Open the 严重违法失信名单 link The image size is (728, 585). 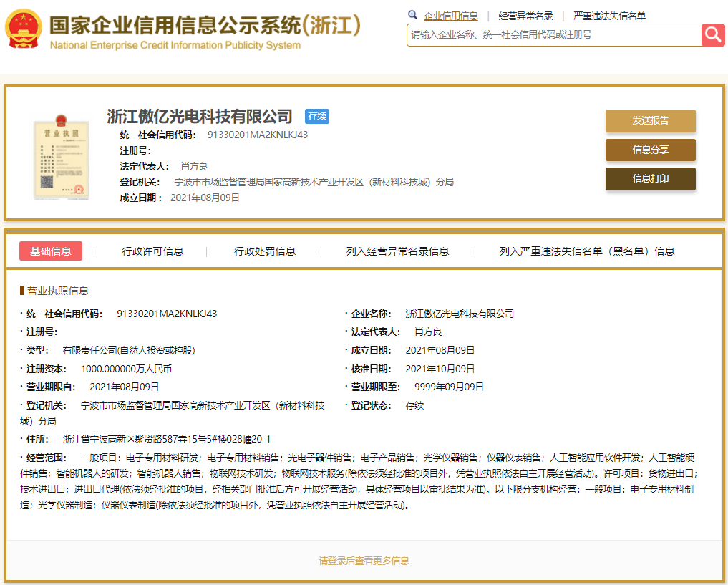coord(609,16)
